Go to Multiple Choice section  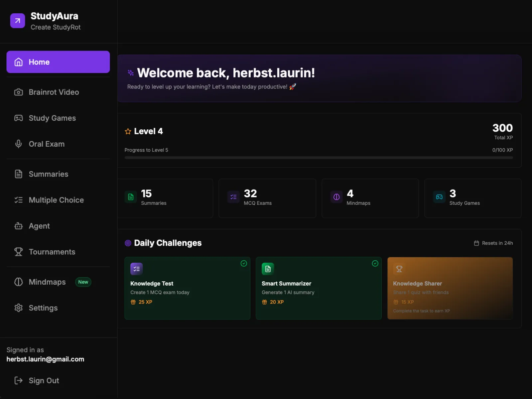(x=56, y=200)
